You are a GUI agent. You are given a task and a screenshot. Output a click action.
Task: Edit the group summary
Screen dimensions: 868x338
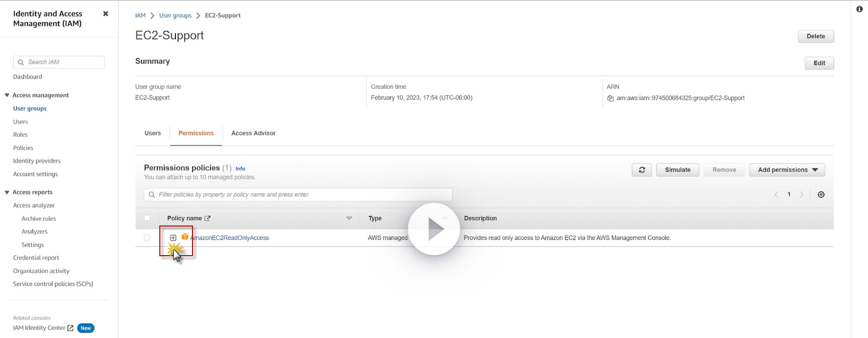click(x=819, y=63)
